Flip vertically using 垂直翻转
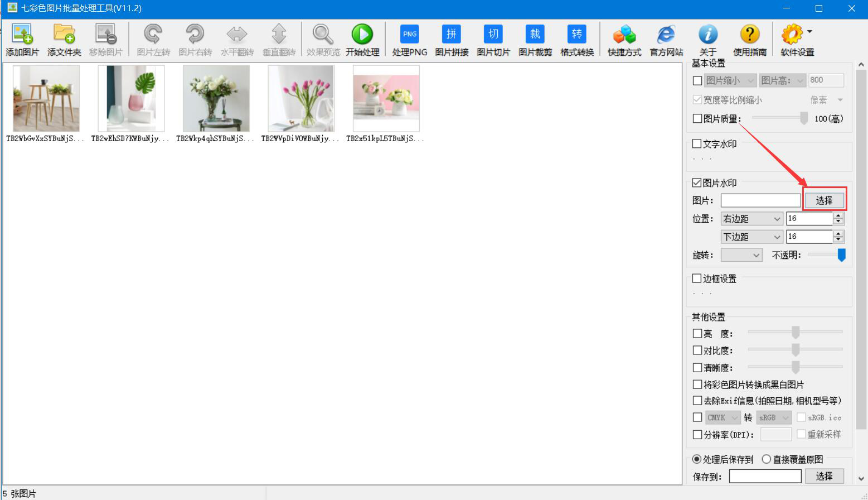 pyautogui.click(x=279, y=40)
